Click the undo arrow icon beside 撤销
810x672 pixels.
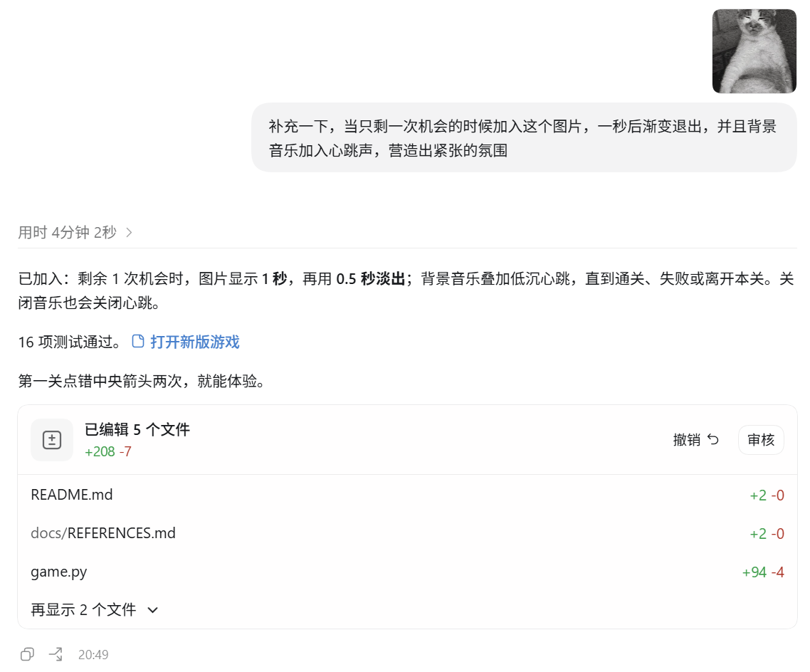(713, 439)
